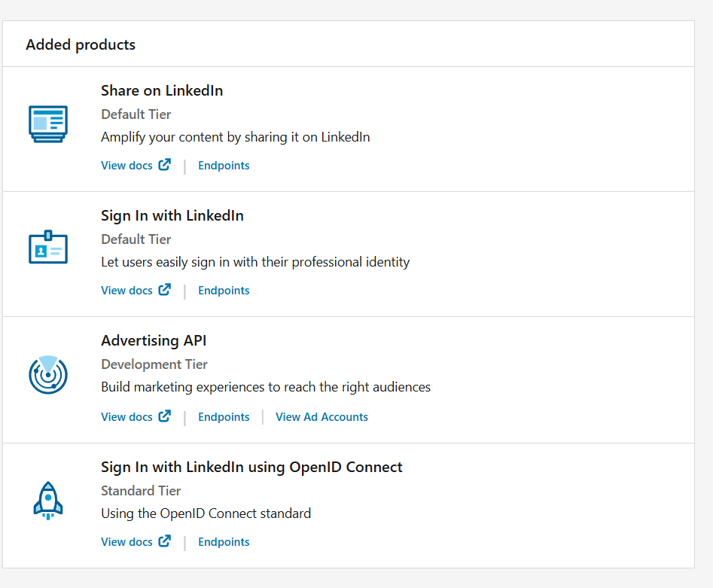Open Endpoints for Sign In with LinkedIn
Screen dimensions: 713x588
(224, 291)
